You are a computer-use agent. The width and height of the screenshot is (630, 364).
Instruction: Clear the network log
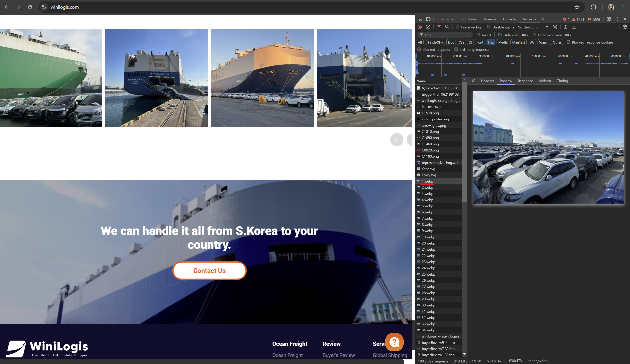tap(428, 27)
